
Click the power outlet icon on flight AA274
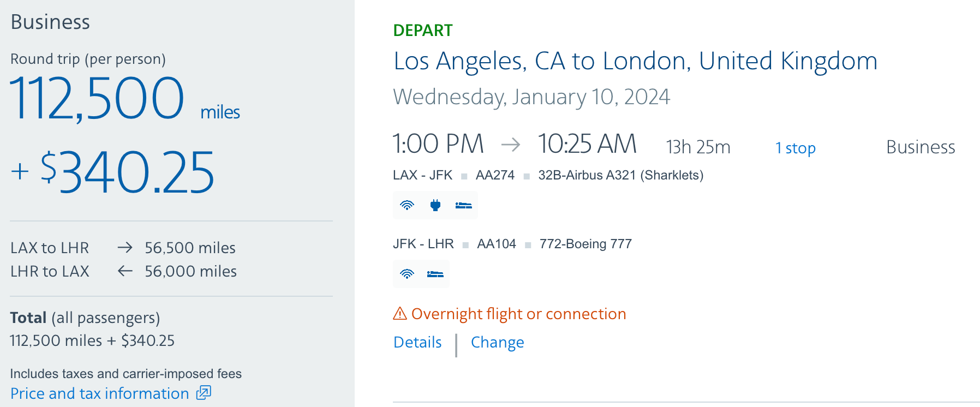[435, 205]
